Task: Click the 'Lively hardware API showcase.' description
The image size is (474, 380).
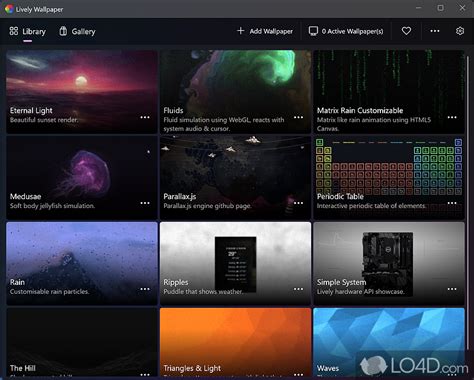Action: (x=361, y=292)
